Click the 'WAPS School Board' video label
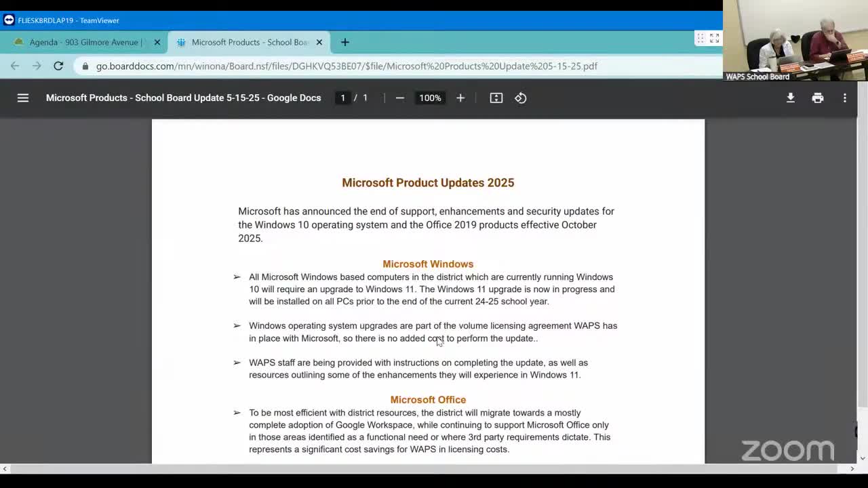Viewport: 868px width, 488px height. point(757,77)
